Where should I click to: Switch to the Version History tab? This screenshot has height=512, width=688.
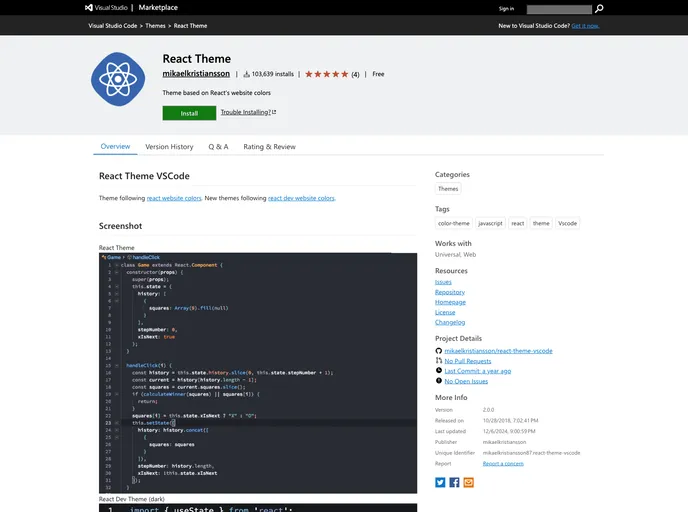coord(169,147)
